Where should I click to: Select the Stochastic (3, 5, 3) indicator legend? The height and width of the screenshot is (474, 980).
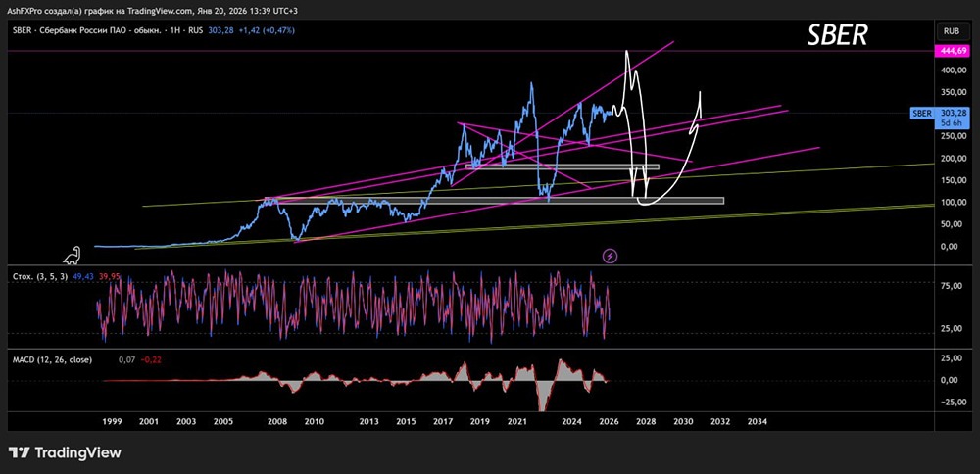point(40,275)
